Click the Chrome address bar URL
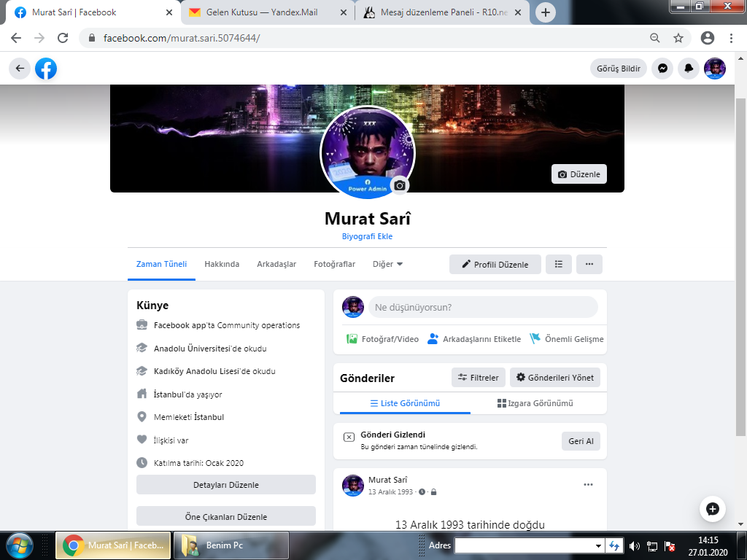This screenshot has height=560, width=747. coord(182,38)
